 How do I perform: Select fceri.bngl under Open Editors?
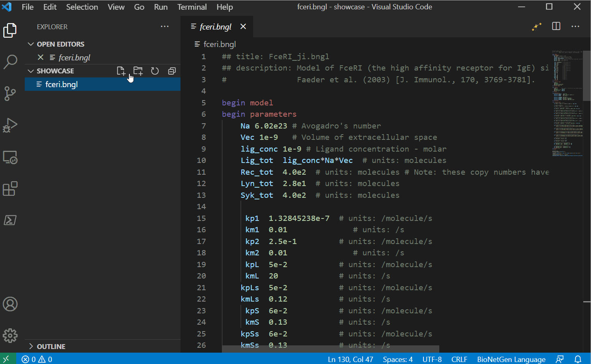coord(103,58)
